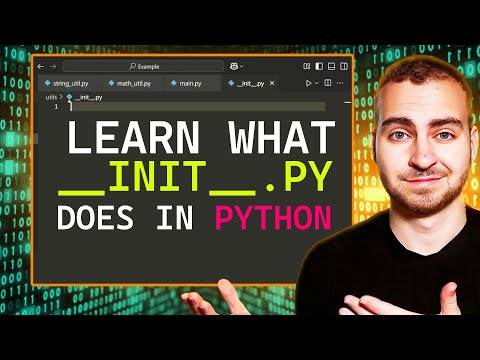Run the Python file
This screenshot has width=480, height=360.
pos(308,83)
